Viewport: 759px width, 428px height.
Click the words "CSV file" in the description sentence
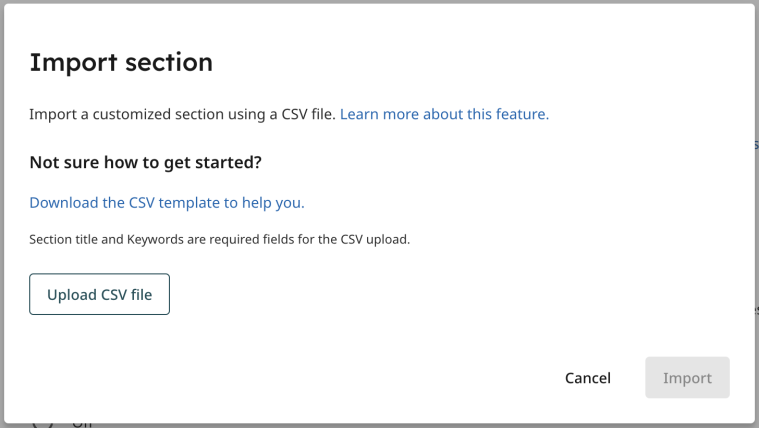coord(308,114)
